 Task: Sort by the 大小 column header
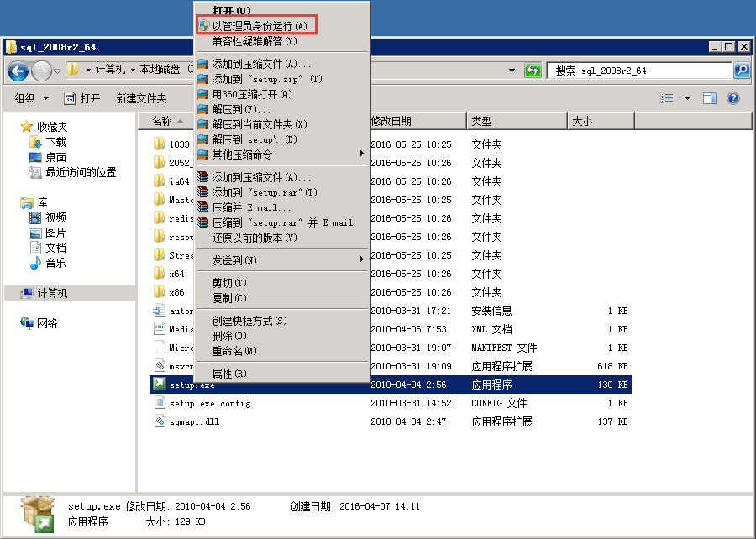pyautogui.click(x=601, y=121)
